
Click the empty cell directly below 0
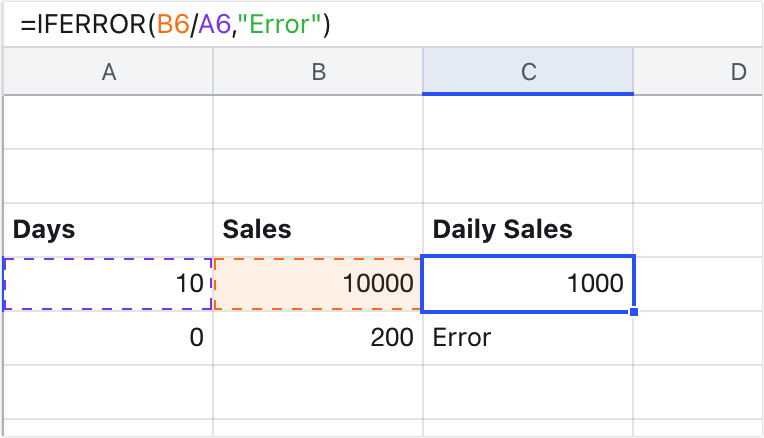point(107,391)
